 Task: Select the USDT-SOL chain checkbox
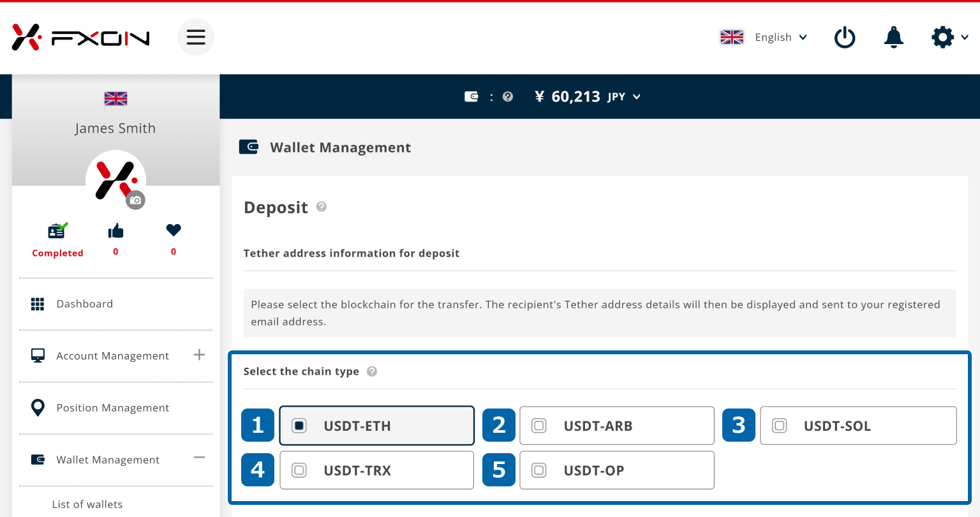point(780,426)
